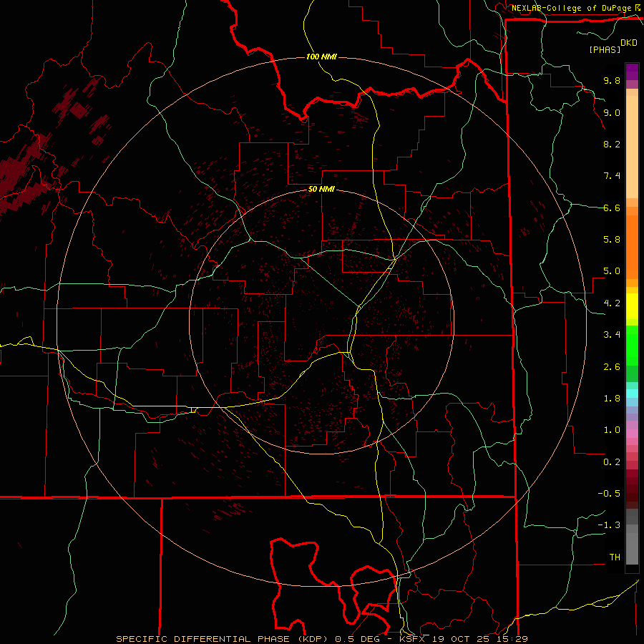The image size is (644, 644).
Task: Click the 5.8 legend value
Action: [x=612, y=240]
